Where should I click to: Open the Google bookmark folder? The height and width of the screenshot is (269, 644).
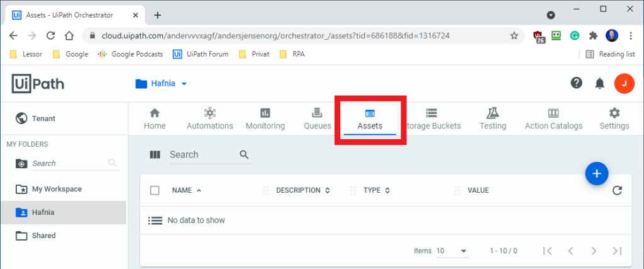[x=70, y=54]
